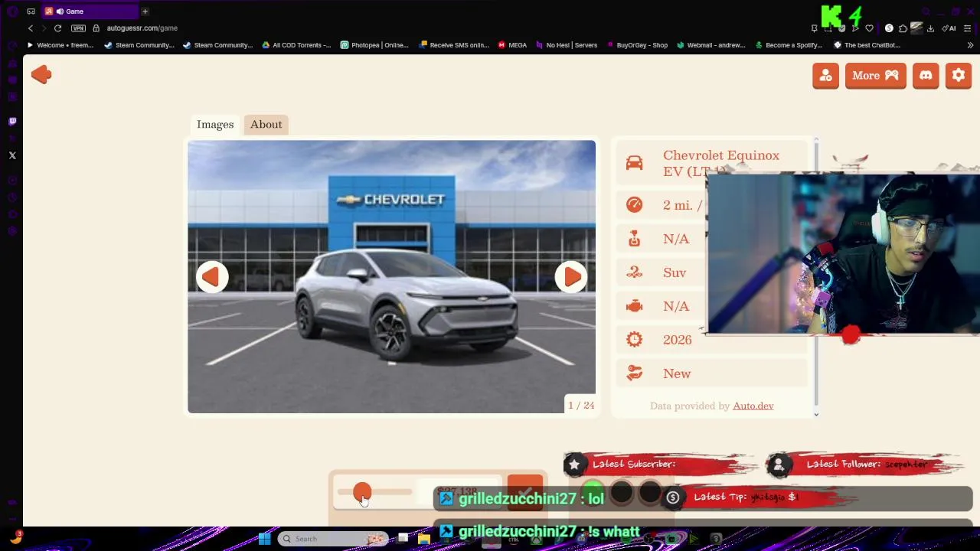Go back using the browser back arrow
980x551 pixels.
31,28
